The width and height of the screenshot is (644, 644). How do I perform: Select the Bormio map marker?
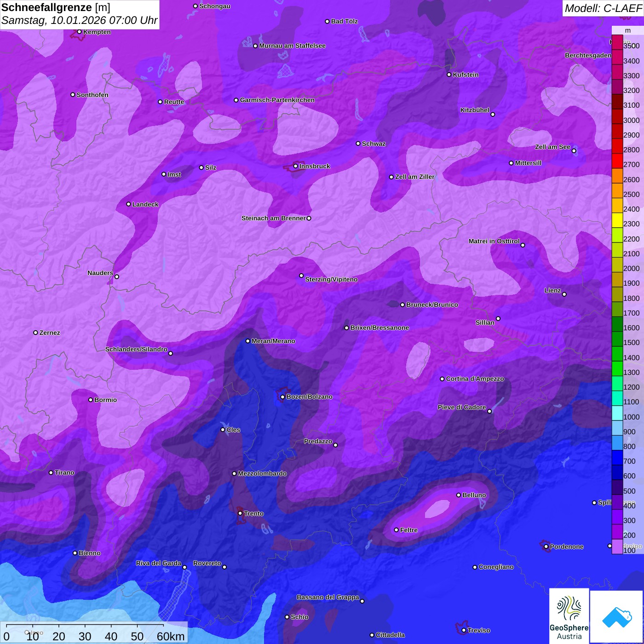coord(91,400)
